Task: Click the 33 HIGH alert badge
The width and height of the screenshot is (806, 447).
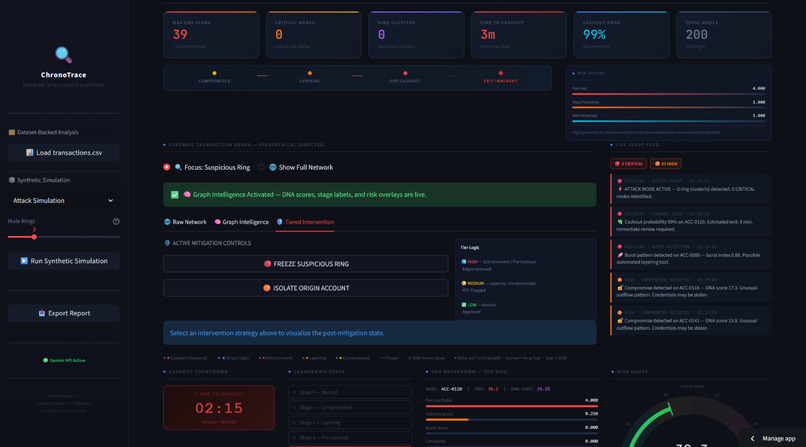Action: [666, 164]
